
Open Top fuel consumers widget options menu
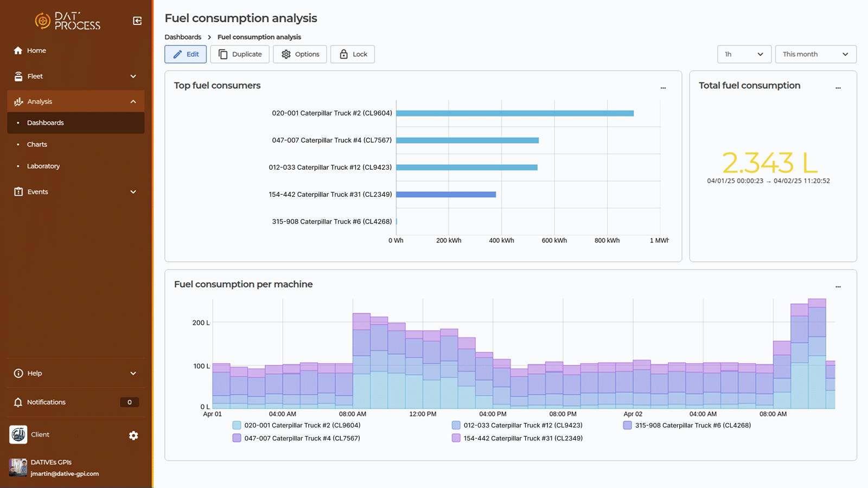coord(663,87)
